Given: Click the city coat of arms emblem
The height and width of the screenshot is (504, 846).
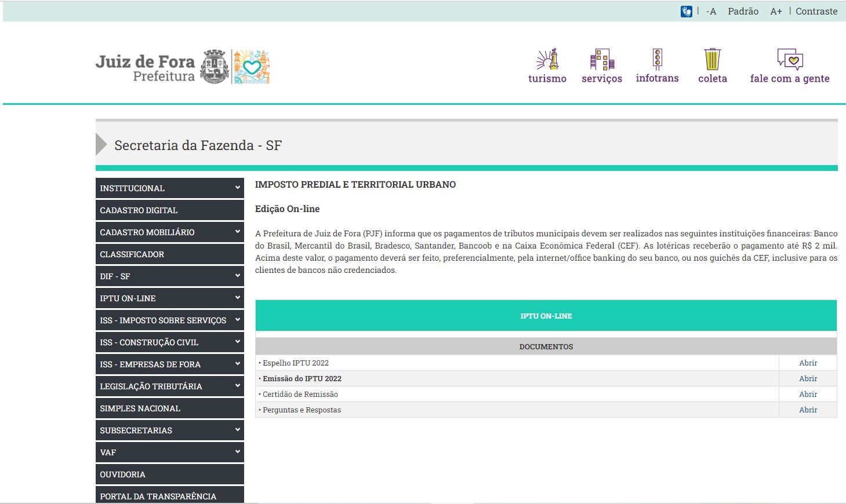Looking at the screenshot, I should tap(215, 67).
